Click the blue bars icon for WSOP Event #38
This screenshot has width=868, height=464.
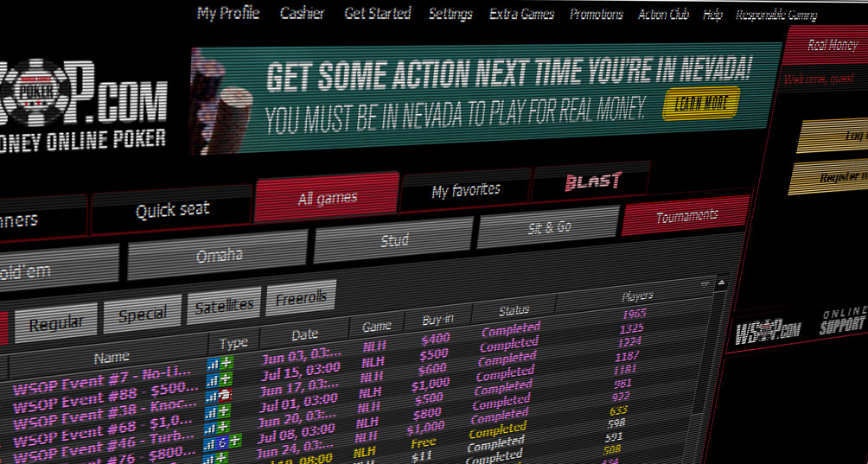click(x=214, y=397)
